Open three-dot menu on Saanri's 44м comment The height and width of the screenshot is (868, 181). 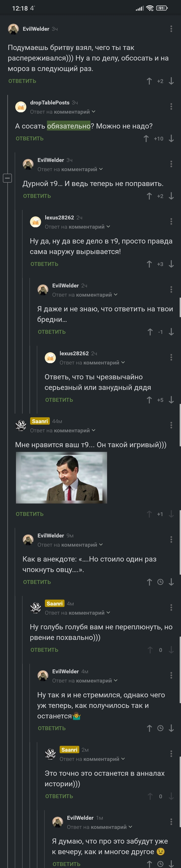click(x=171, y=425)
